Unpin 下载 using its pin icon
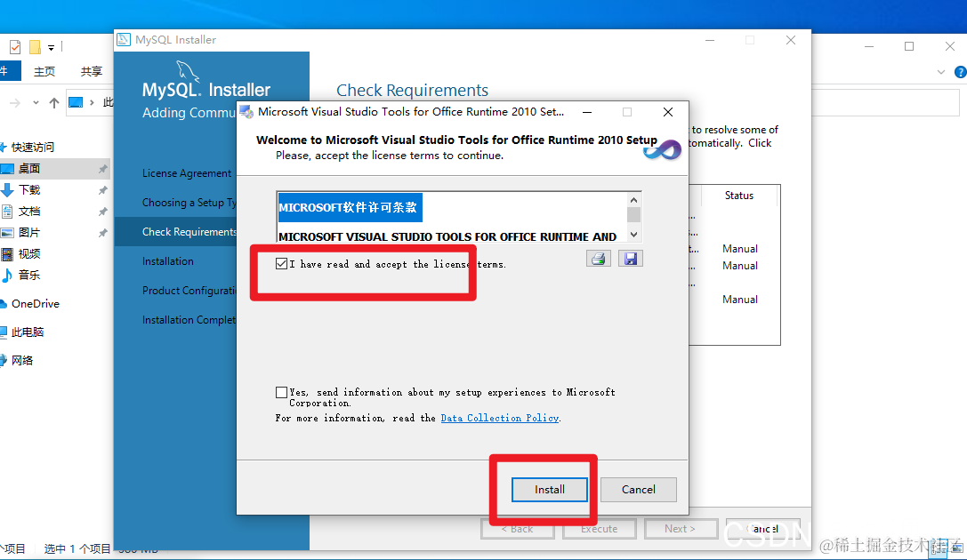 [102, 190]
